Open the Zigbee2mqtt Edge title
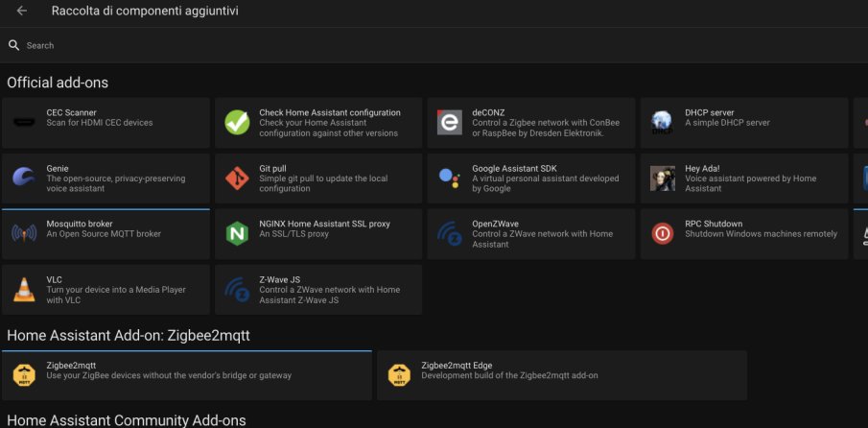Screen dimensions: 868x428 point(457,366)
